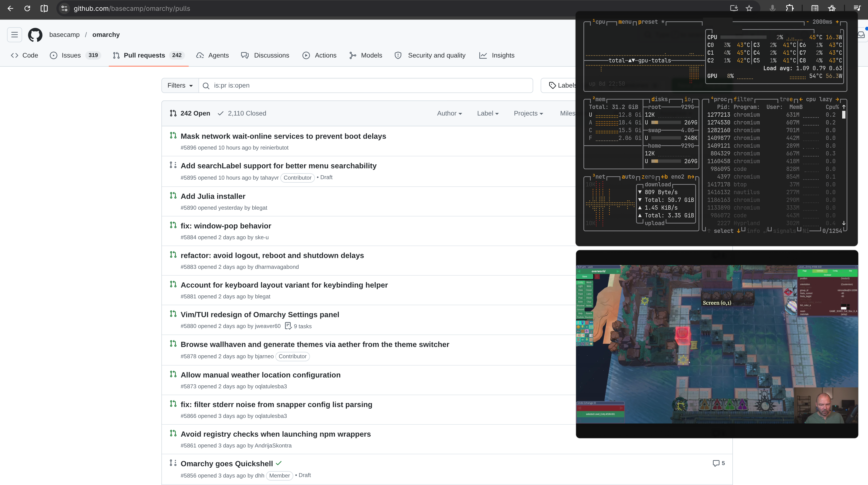Open the GitHub hamburger navigation menu
The image size is (868, 485).
15,35
